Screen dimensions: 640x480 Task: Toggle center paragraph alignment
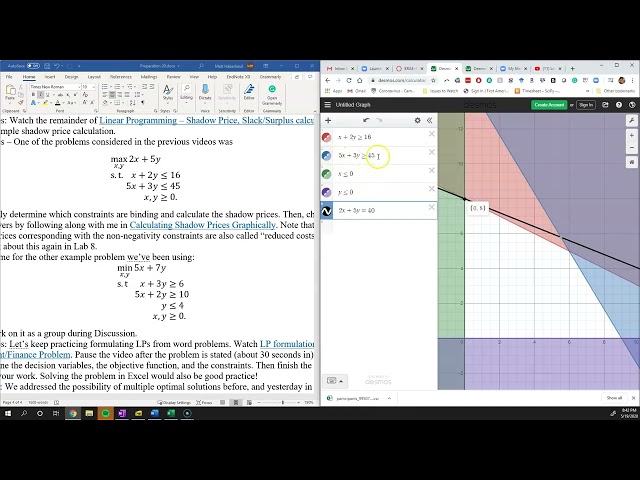pos(112,95)
